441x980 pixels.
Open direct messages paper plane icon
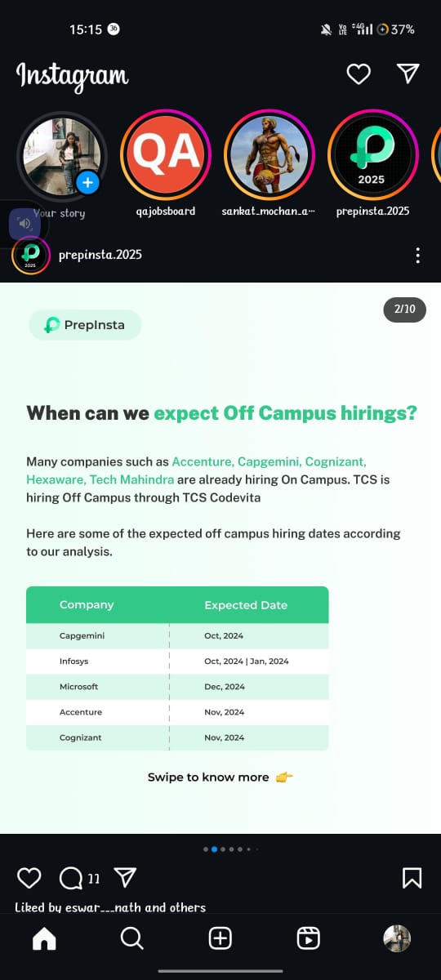(408, 73)
